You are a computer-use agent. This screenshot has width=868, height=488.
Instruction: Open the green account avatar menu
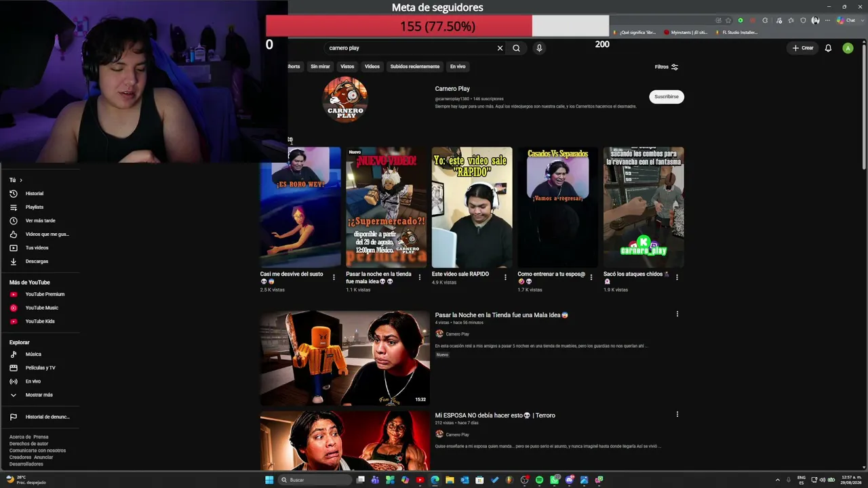[848, 48]
